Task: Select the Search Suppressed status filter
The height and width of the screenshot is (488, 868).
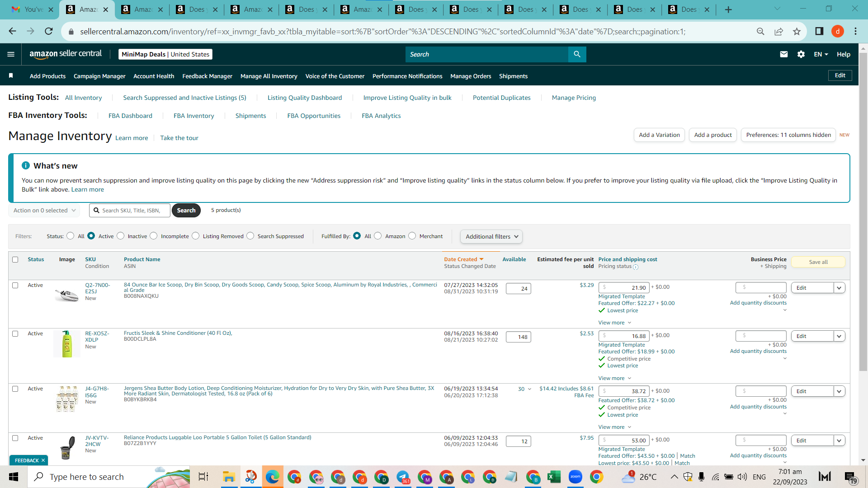Action: 250,236
